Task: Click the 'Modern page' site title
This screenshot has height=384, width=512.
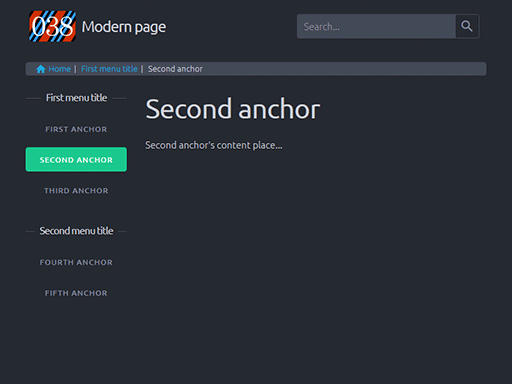Action: click(x=124, y=27)
